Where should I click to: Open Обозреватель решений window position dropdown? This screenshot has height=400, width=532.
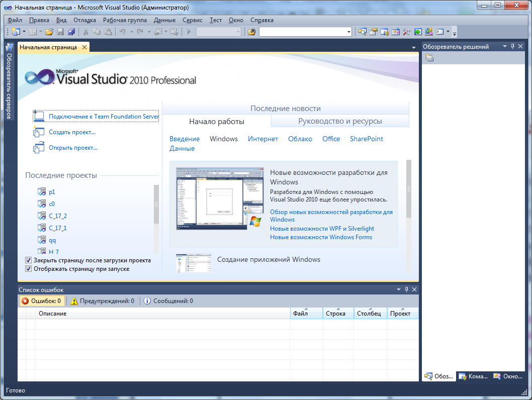click(x=504, y=46)
